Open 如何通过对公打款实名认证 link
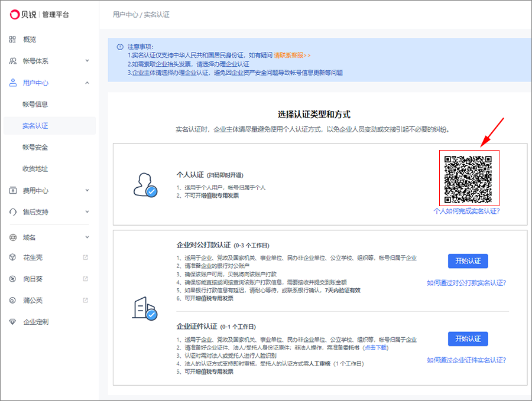This screenshot has height=401, width=532. pos(466,283)
